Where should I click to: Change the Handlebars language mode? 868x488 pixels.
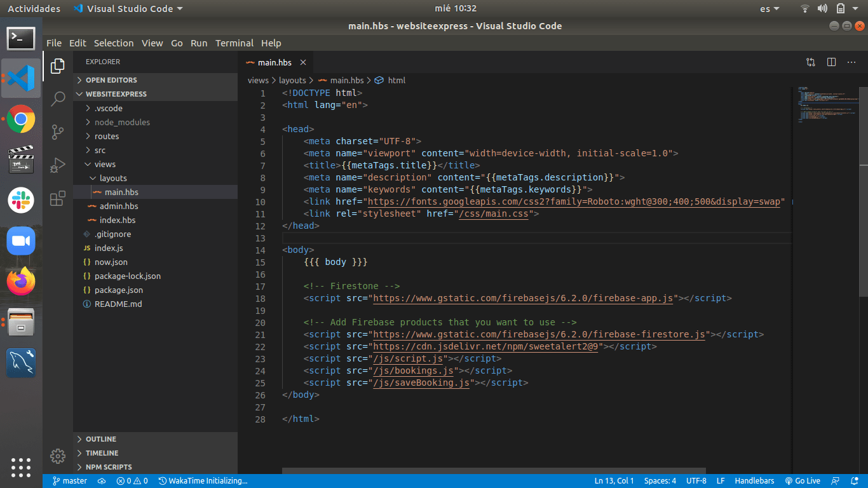[x=754, y=481]
